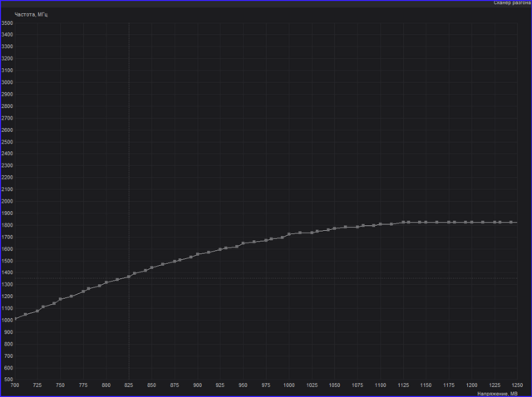
Task: Select the curve point at 700 mV
Action: [x=15, y=319]
